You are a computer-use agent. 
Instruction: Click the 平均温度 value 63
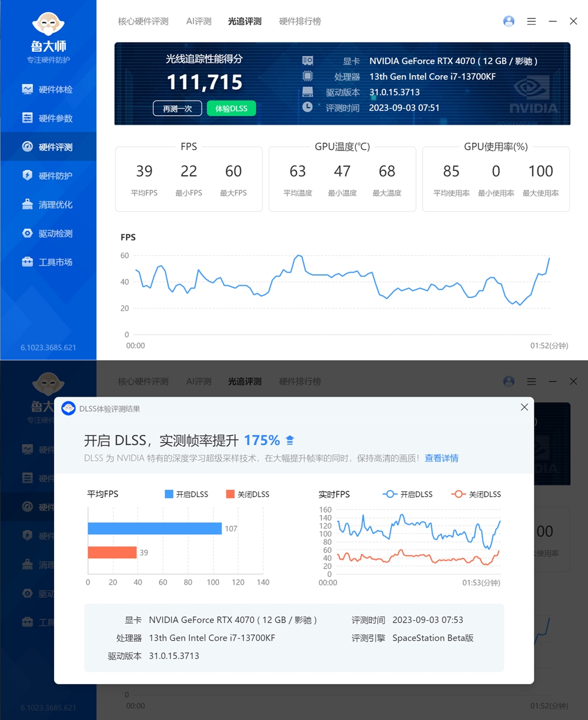pos(298,171)
